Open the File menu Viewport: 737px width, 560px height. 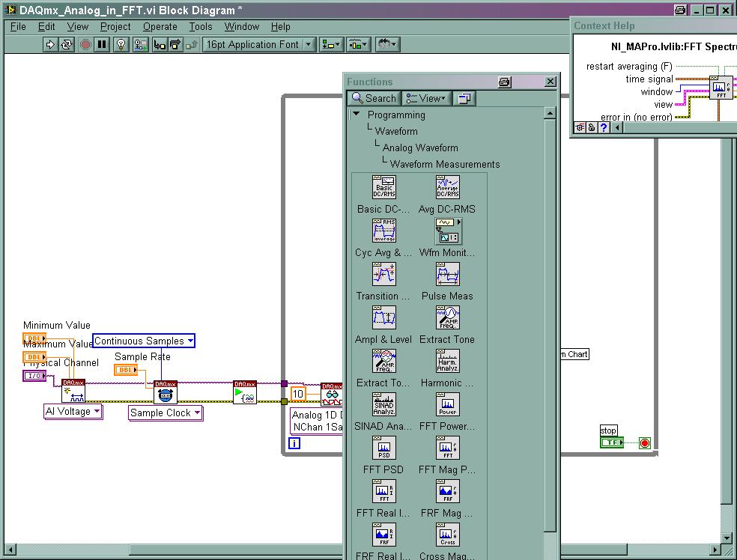pos(18,26)
